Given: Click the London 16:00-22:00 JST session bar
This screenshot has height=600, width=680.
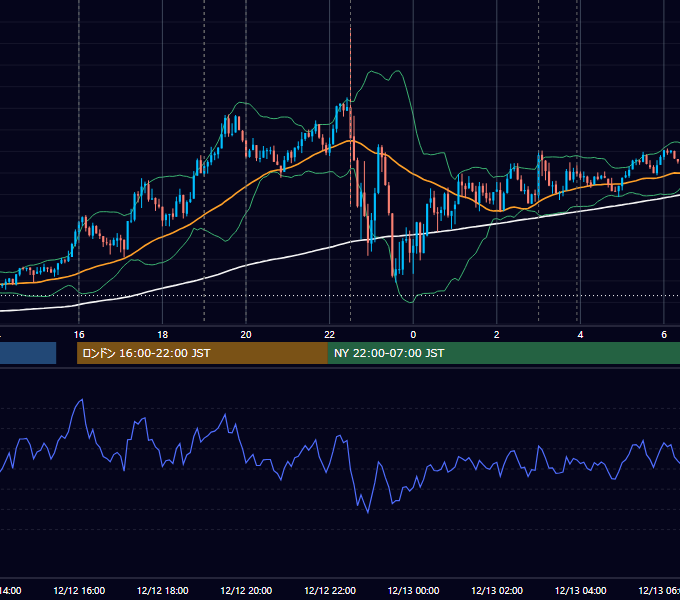Looking at the screenshot, I should coord(202,353).
